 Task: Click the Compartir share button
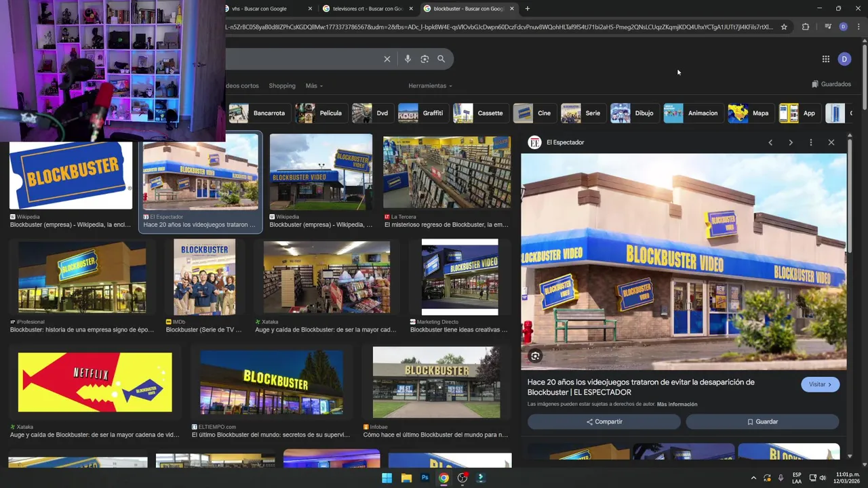pos(604,422)
